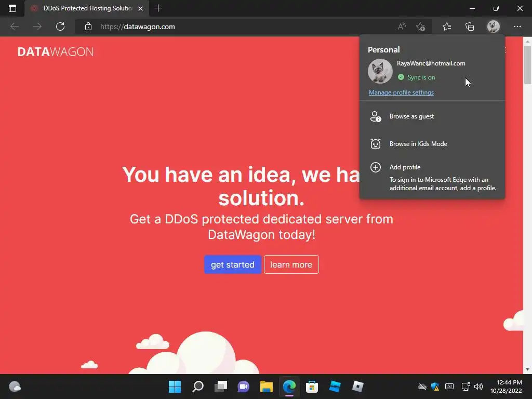The height and width of the screenshot is (399, 532).
Task: Click the RayaWaric@hotmail.com email text
Action: point(431,63)
